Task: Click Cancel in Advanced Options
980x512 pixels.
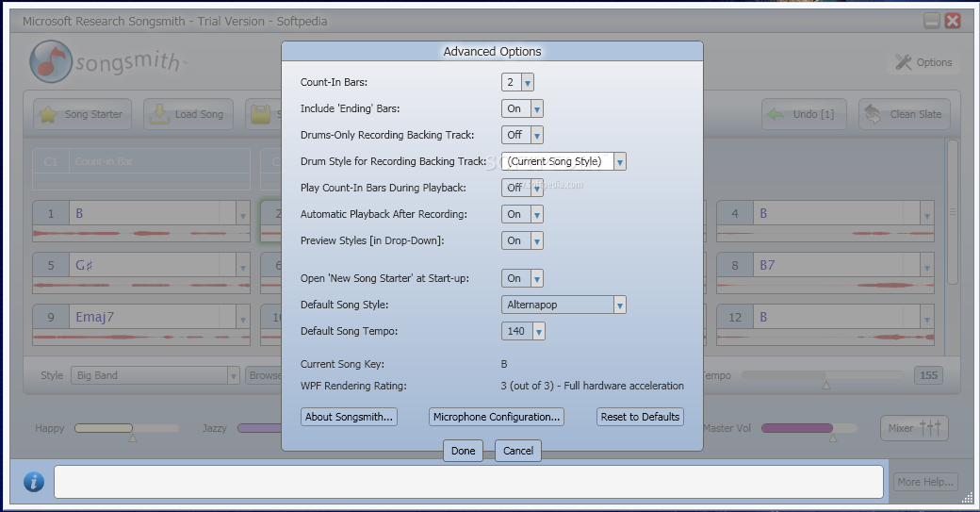Action: pos(518,451)
